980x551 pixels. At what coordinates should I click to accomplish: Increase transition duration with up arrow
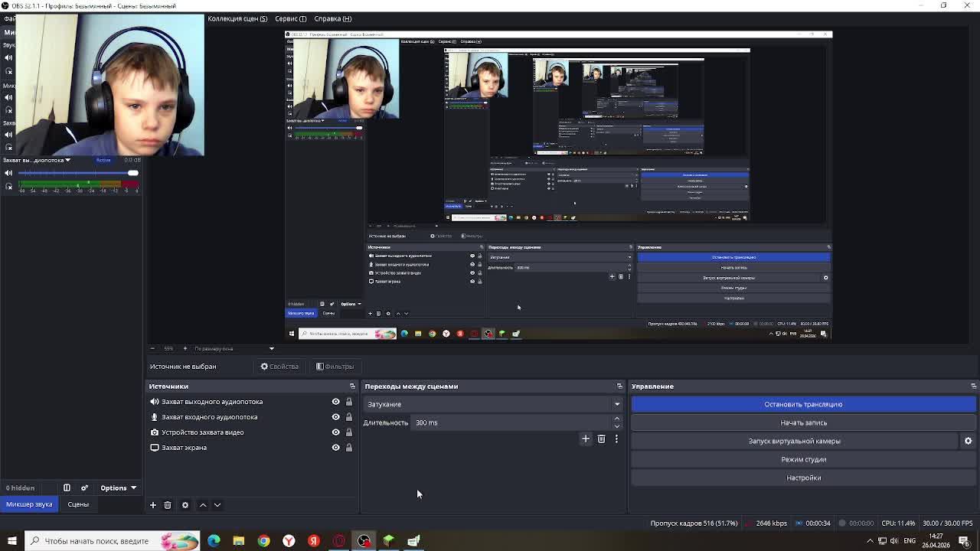(616, 419)
